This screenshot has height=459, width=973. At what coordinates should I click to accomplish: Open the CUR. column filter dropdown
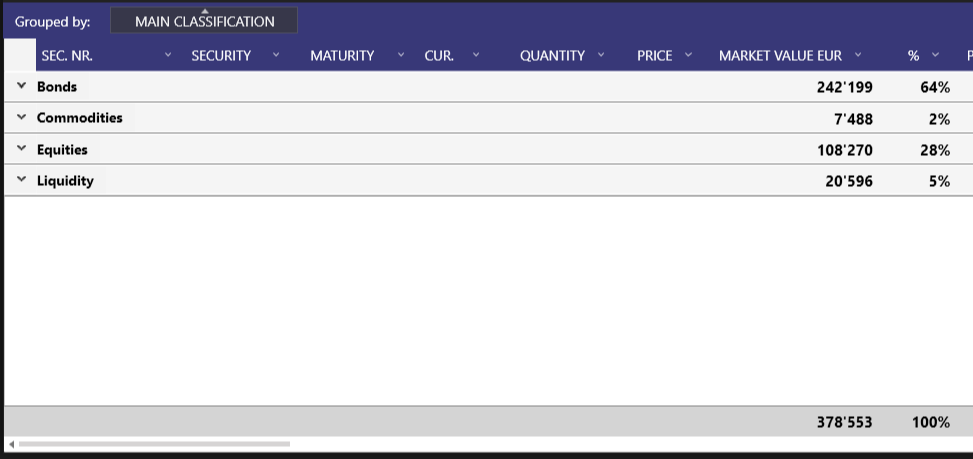tap(476, 55)
